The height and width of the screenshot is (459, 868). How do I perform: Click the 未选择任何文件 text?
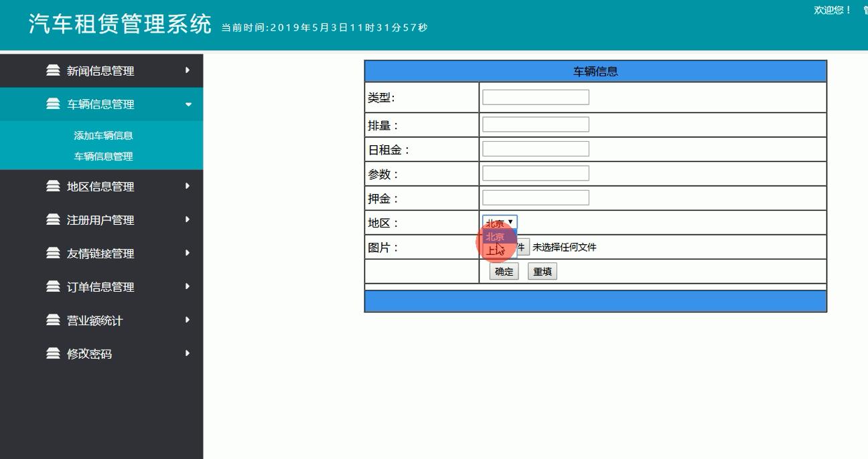(564, 247)
